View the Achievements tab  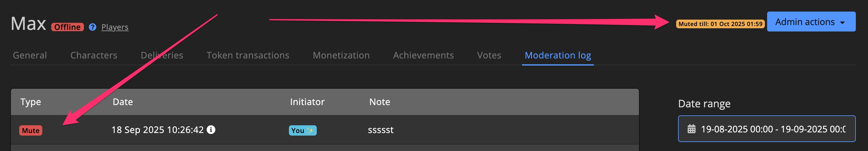pos(423,55)
